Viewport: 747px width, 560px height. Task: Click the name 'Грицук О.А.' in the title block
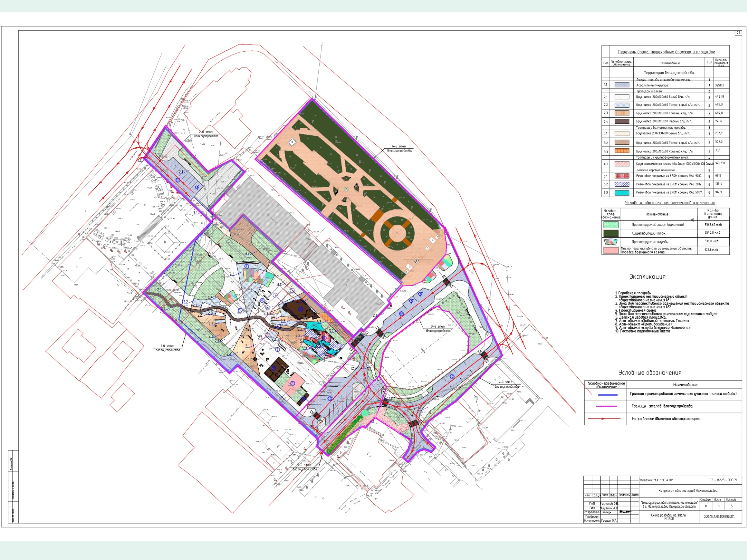coord(609,521)
